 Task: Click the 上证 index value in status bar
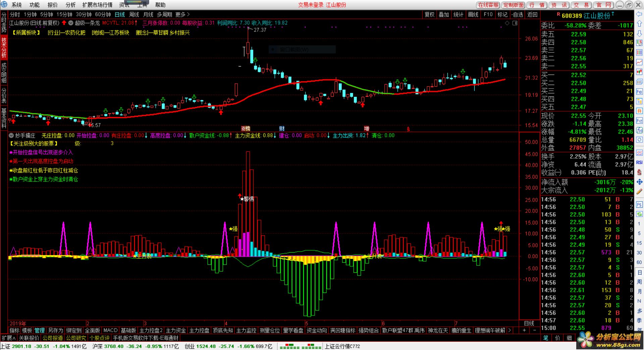click(x=21, y=346)
